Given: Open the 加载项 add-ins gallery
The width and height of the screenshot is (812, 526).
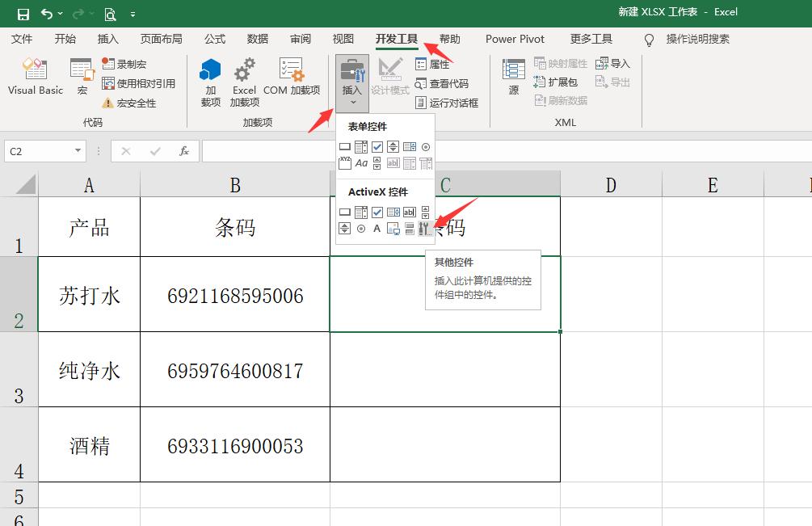Looking at the screenshot, I should pyautogui.click(x=211, y=81).
